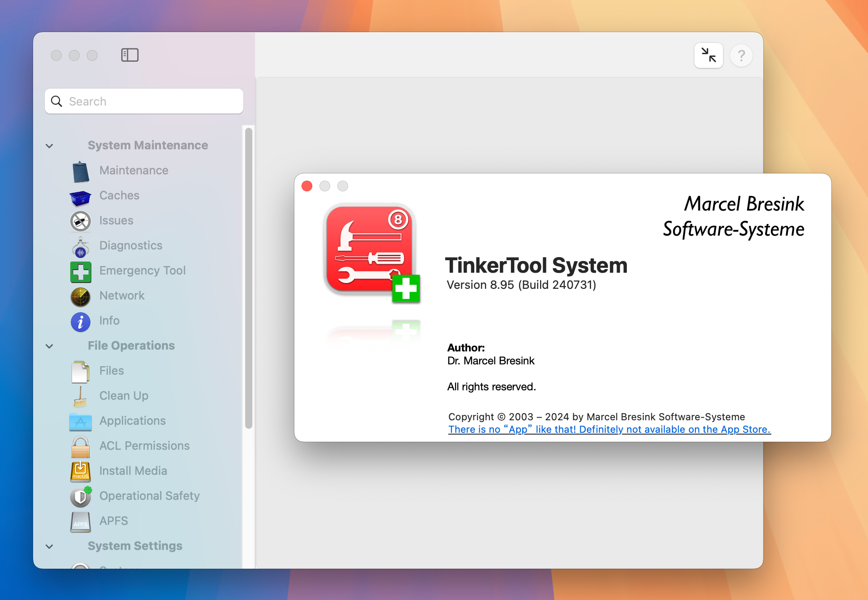The height and width of the screenshot is (600, 868).
Task: Open the Info blue icon
Action: [81, 321]
